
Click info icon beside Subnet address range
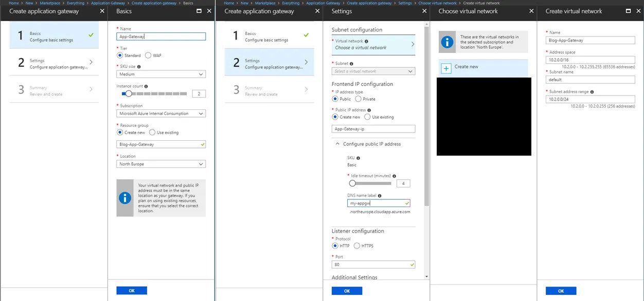coord(593,92)
